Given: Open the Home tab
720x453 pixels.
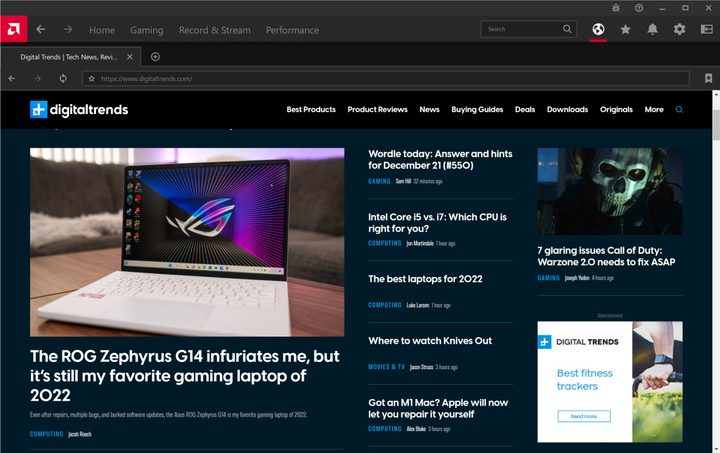Looking at the screenshot, I should tap(102, 30).
